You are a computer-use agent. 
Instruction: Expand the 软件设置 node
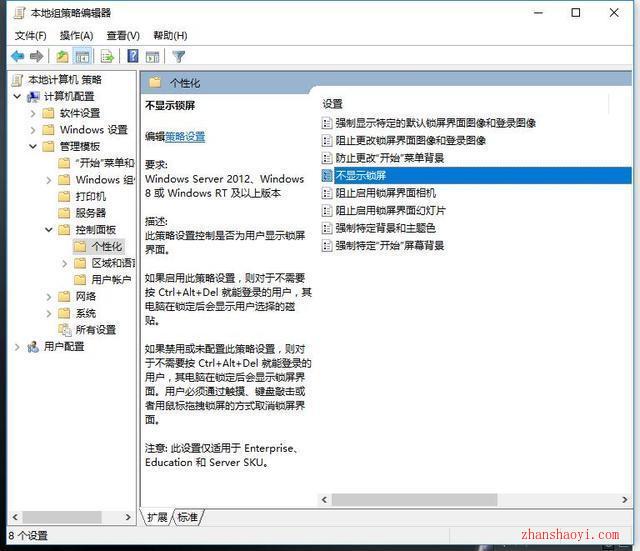(33, 113)
